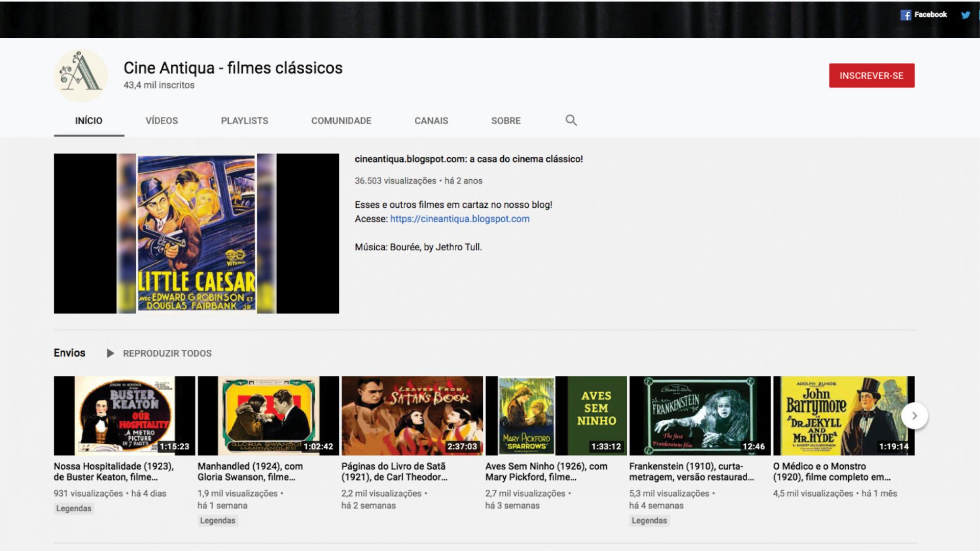The width and height of the screenshot is (980, 551).
Task: Follow the cineantiqua.blogspot.com hyperlink
Action: (x=460, y=219)
